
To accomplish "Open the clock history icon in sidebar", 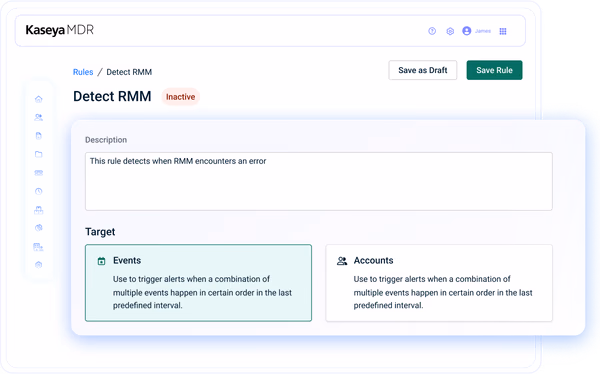I will [x=39, y=191].
